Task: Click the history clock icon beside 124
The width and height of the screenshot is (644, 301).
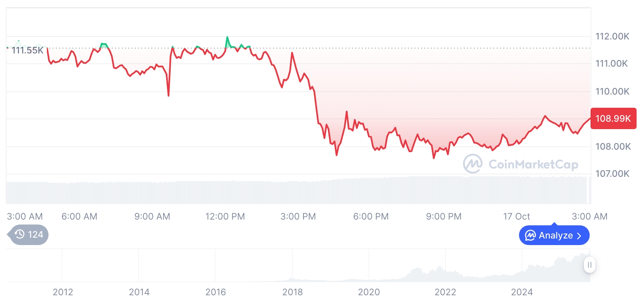Action: point(19,235)
